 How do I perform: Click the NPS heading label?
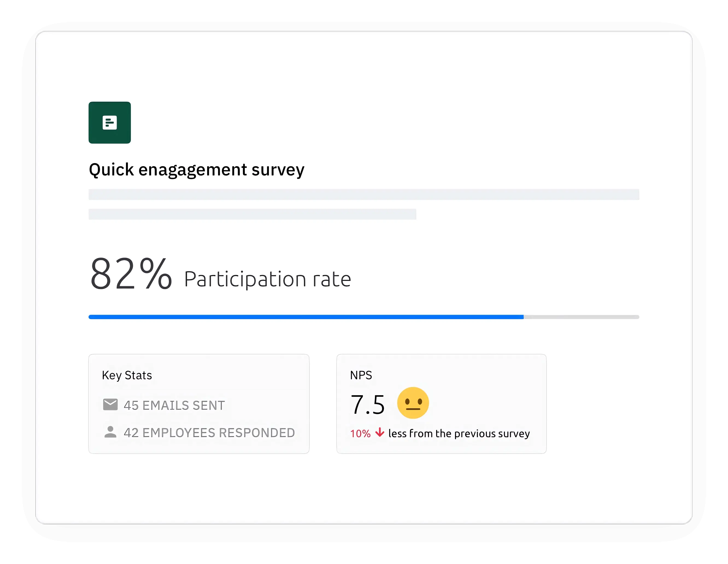(x=361, y=375)
